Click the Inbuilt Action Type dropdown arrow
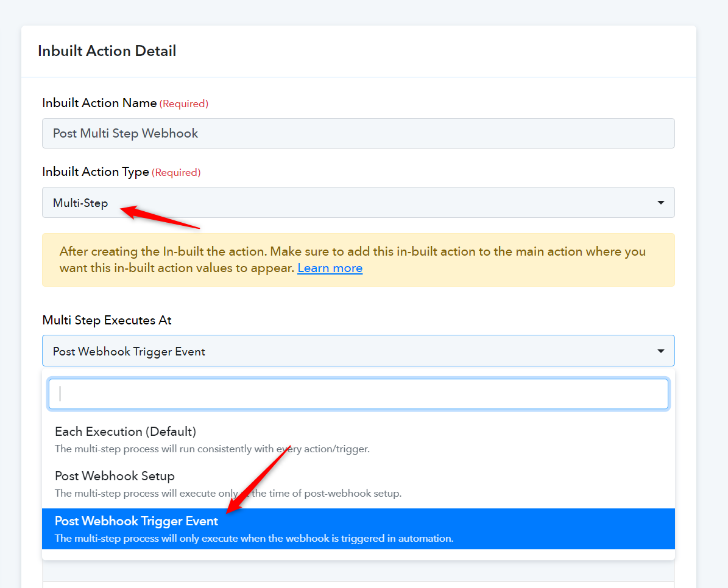 (660, 203)
